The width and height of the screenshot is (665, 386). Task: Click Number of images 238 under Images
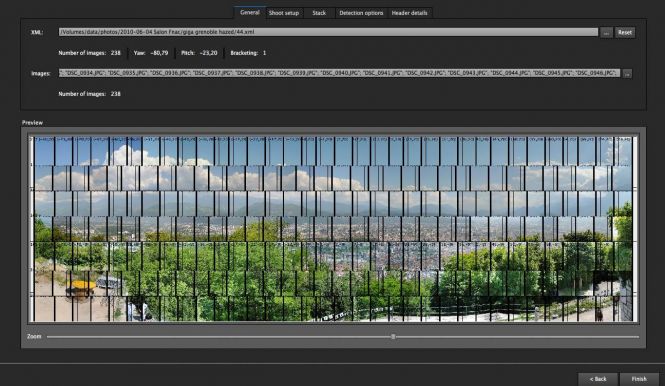point(89,94)
